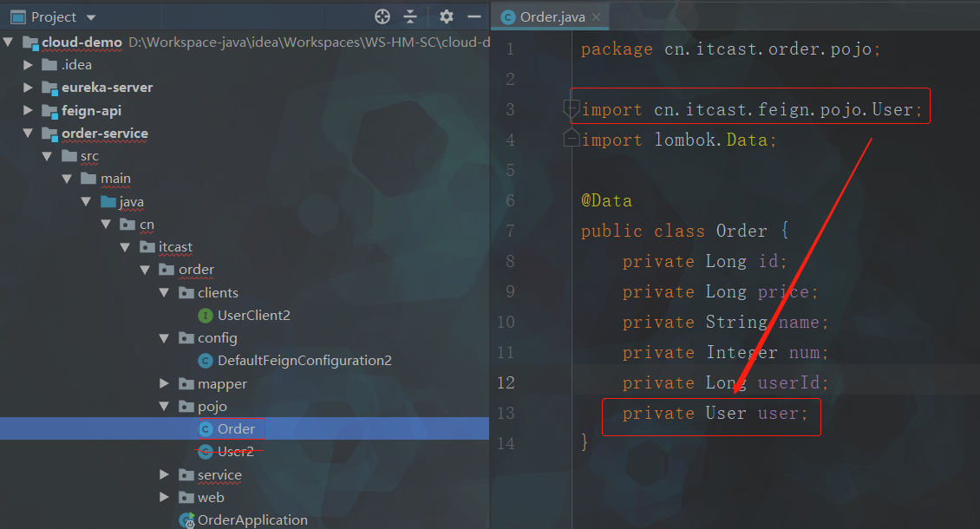This screenshot has height=529, width=980.
Task: Collapse the cloud-demo root node
Action: coord(8,42)
